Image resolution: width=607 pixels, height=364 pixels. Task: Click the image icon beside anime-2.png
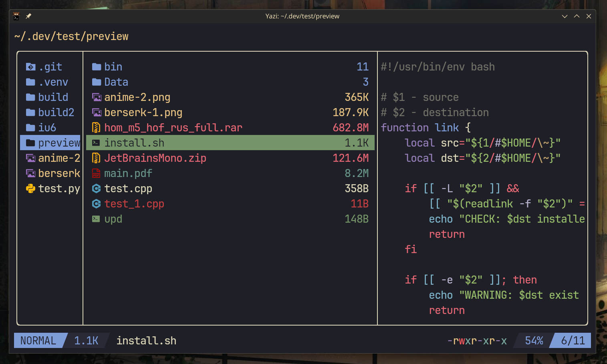coord(96,97)
